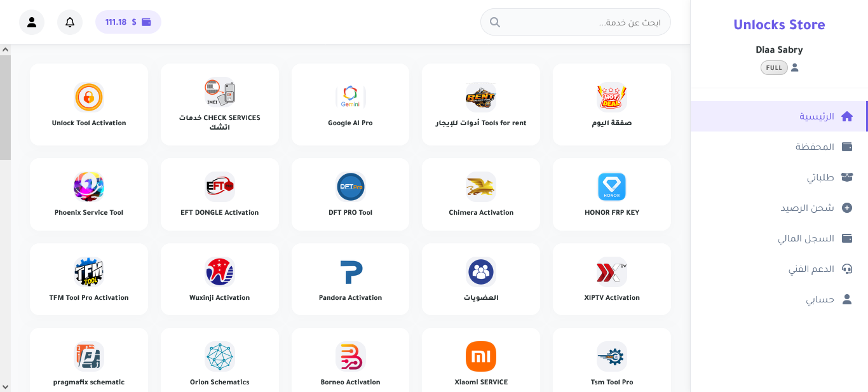Open XIPTV Activation icon
Image resolution: width=868 pixels, height=392 pixels.
(612, 272)
